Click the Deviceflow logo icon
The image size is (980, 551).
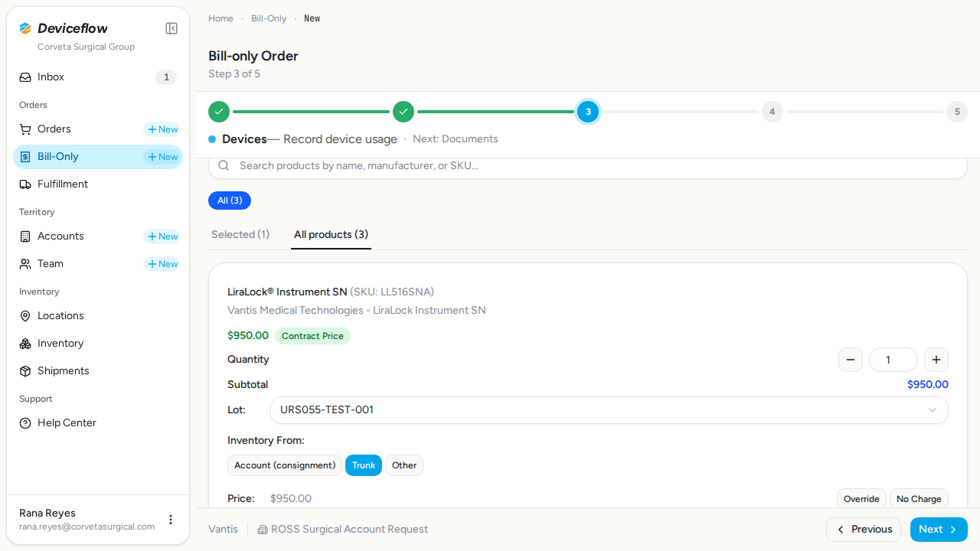(25, 28)
